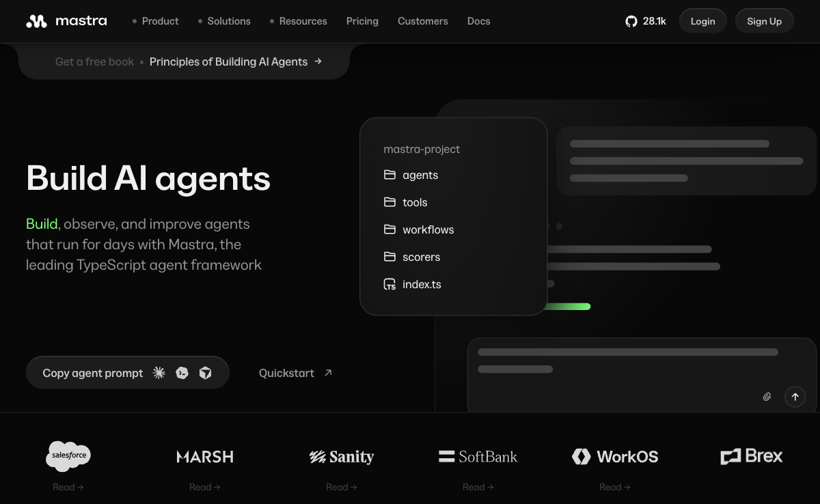Click Read link under Marsh
Screen dimensions: 820x504
(205, 487)
